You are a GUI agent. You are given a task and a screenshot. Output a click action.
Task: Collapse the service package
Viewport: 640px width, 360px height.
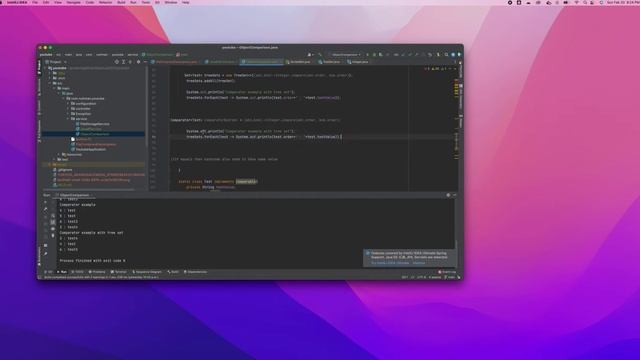tap(68, 119)
